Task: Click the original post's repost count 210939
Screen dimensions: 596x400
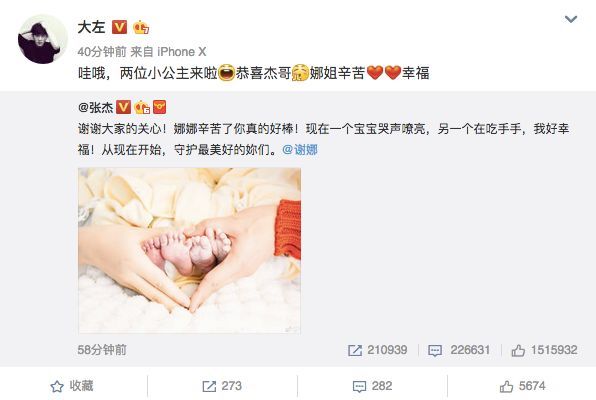Action: tap(377, 350)
